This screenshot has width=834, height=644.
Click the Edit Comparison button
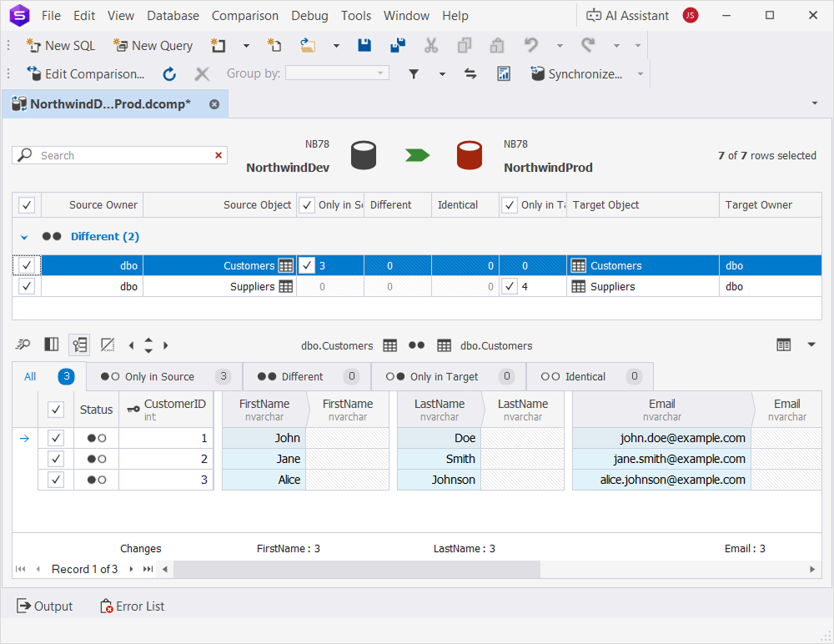point(85,74)
